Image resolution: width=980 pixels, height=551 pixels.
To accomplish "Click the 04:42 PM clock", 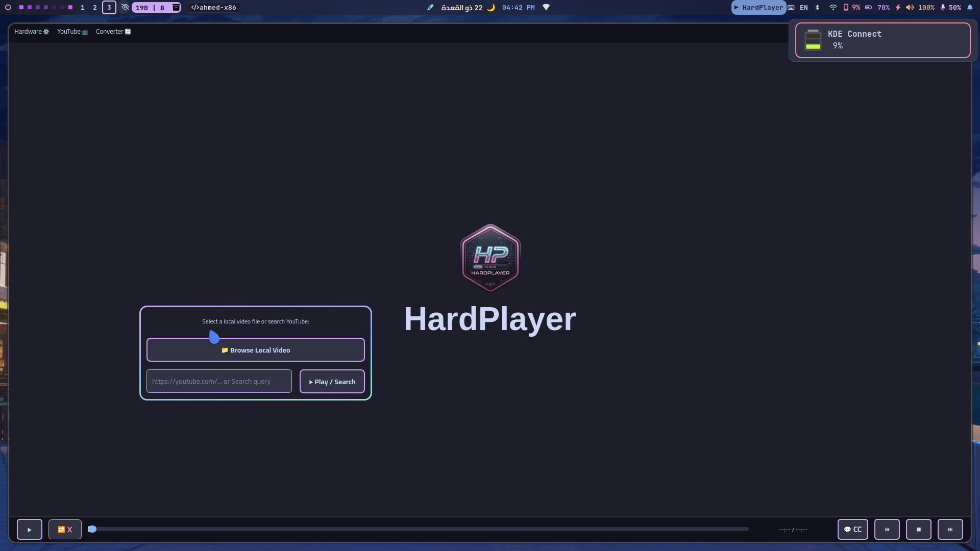I will tap(519, 8).
